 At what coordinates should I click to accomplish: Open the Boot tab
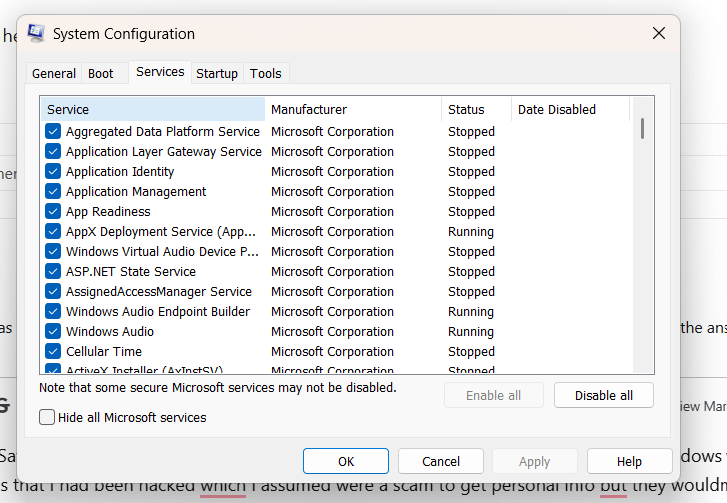(x=101, y=73)
